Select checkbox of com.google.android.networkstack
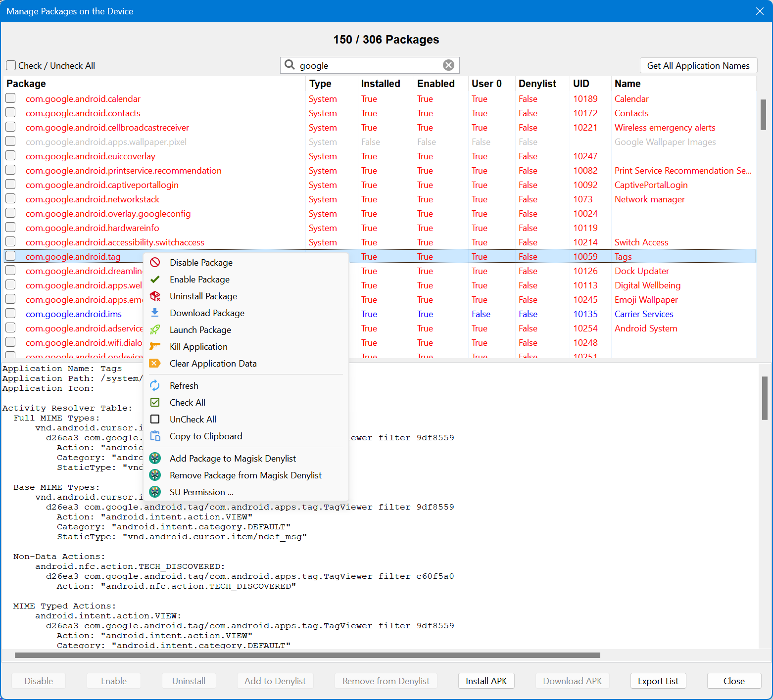773x700 pixels. coord(10,199)
